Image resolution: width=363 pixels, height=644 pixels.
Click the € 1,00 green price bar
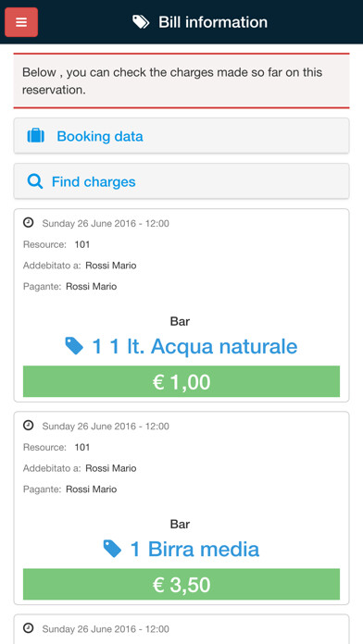pos(181,381)
